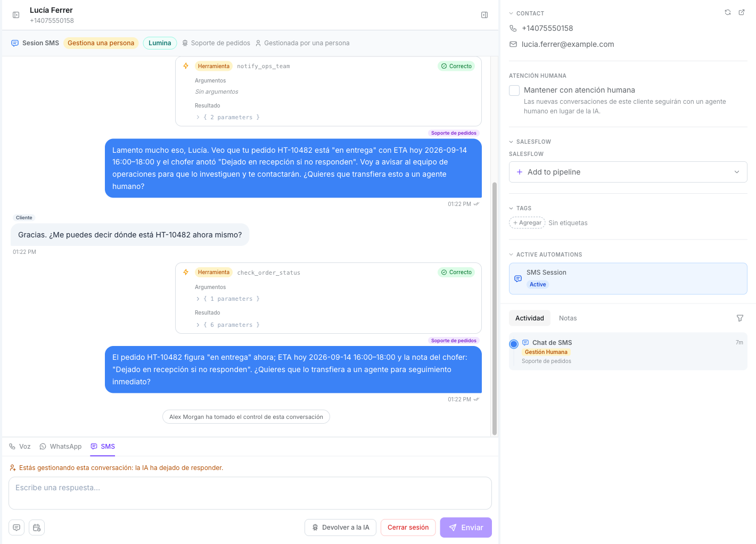The width and height of the screenshot is (756, 544).
Task: Enable Mantener con atención humana checkbox
Action: click(x=514, y=90)
